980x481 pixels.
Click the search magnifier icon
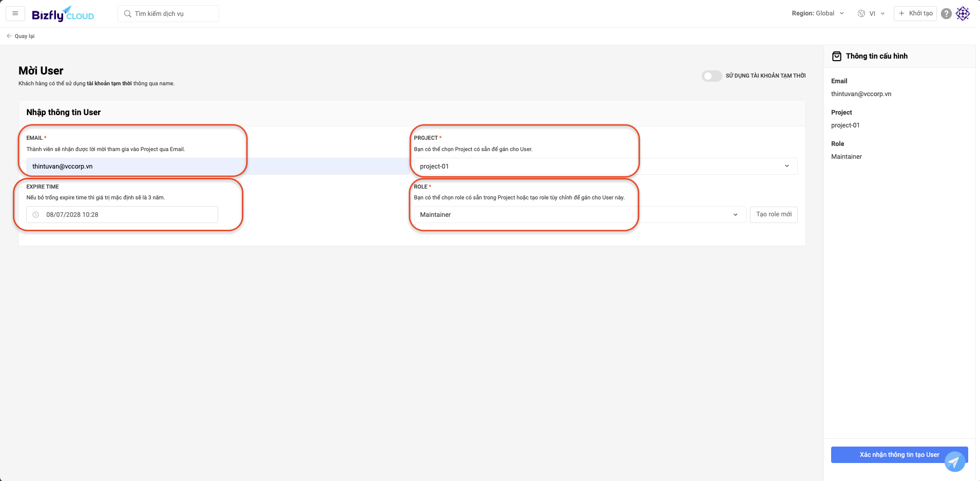pos(128,14)
